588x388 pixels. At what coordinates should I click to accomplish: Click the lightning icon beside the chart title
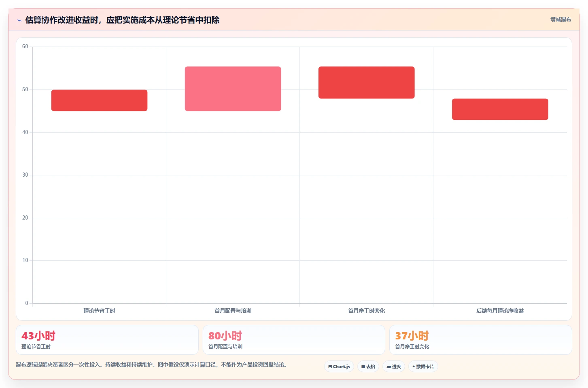tap(19, 20)
